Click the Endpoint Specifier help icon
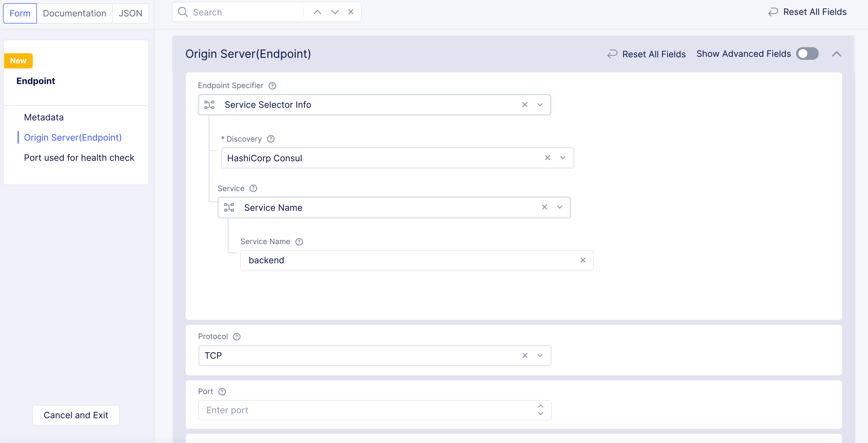Image resolution: width=868 pixels, height=443 pixels. tap(272, 86)
